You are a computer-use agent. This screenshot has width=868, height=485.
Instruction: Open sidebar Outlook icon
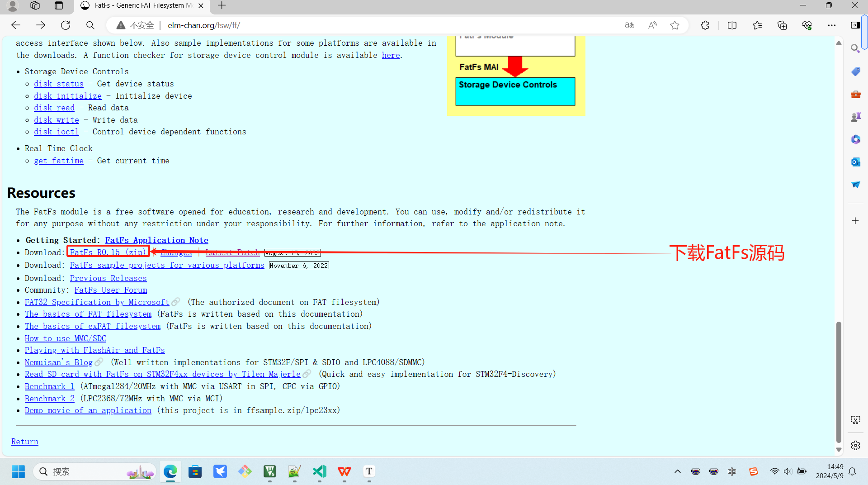[x=855, y=162]
